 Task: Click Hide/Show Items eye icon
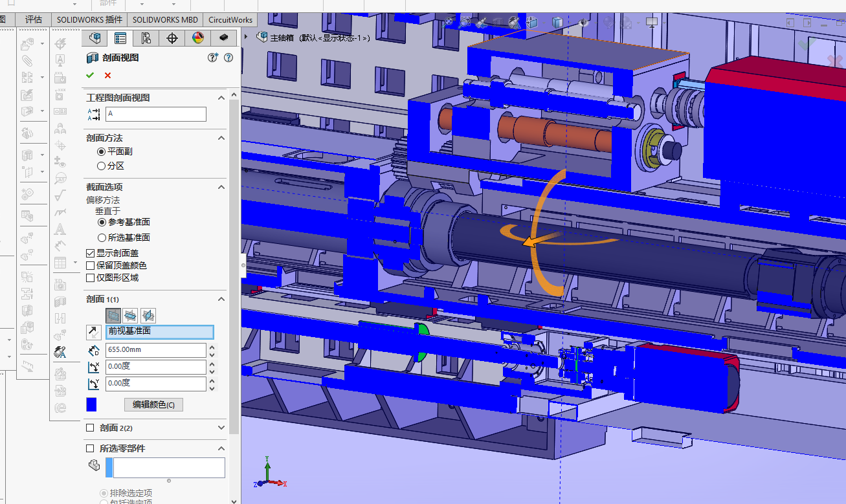coord(584,22)
